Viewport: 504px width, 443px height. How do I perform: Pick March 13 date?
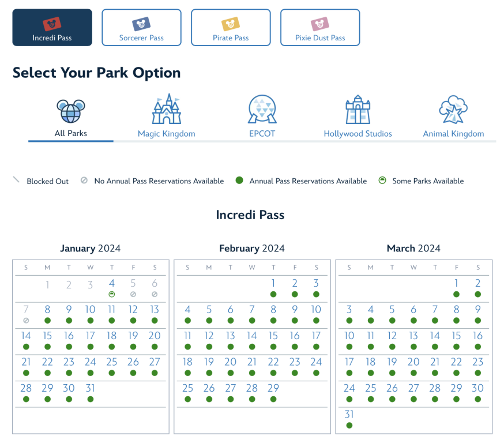coord(413,336)
